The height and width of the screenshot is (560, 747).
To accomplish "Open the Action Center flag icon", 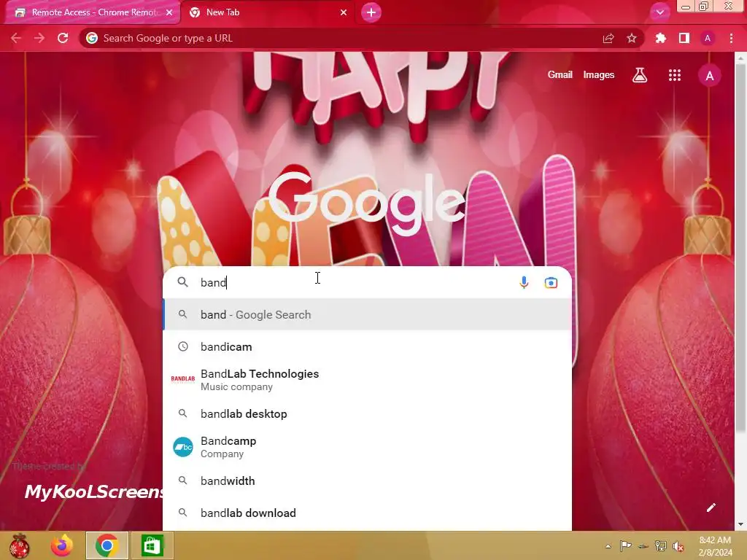I will [625, 545].
